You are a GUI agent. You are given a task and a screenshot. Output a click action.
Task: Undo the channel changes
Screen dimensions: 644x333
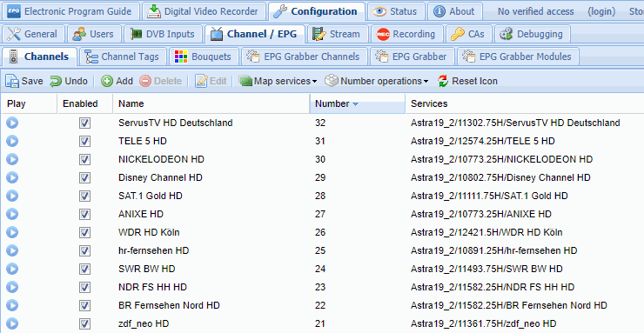point(69,81)
